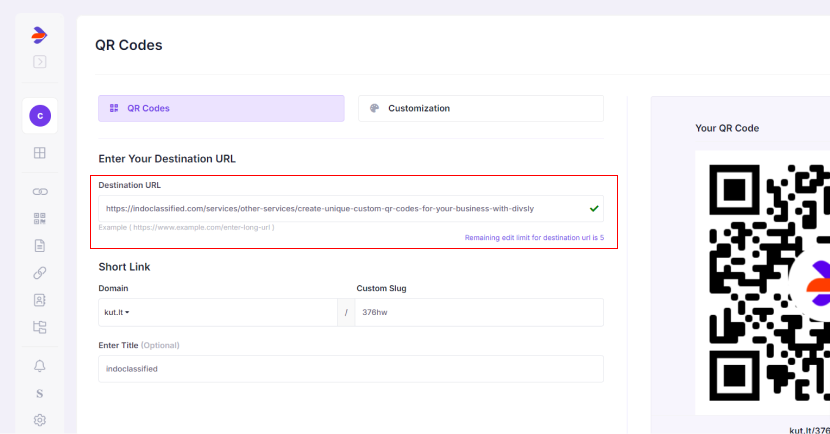Click the 'Remaining edit limit for destination url' text
Image resolution: width=830 pixels, height=434 pixels.
[534, 238]
